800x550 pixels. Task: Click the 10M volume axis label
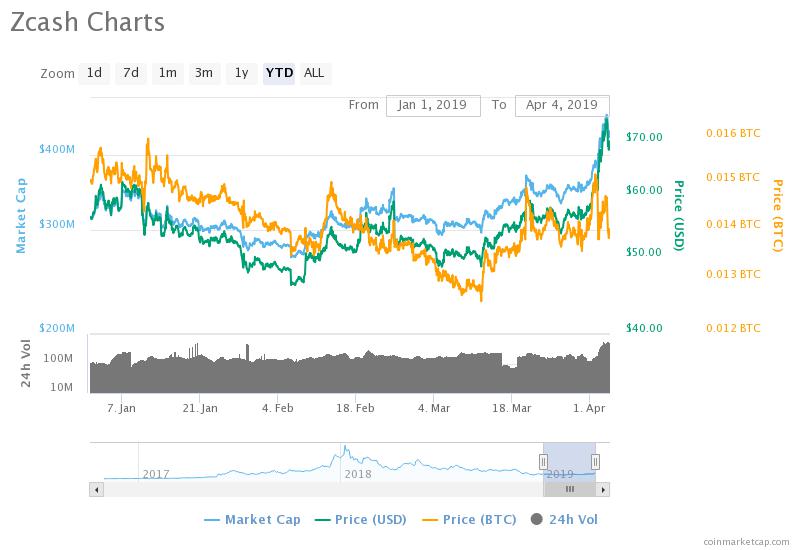click(61, 387)
